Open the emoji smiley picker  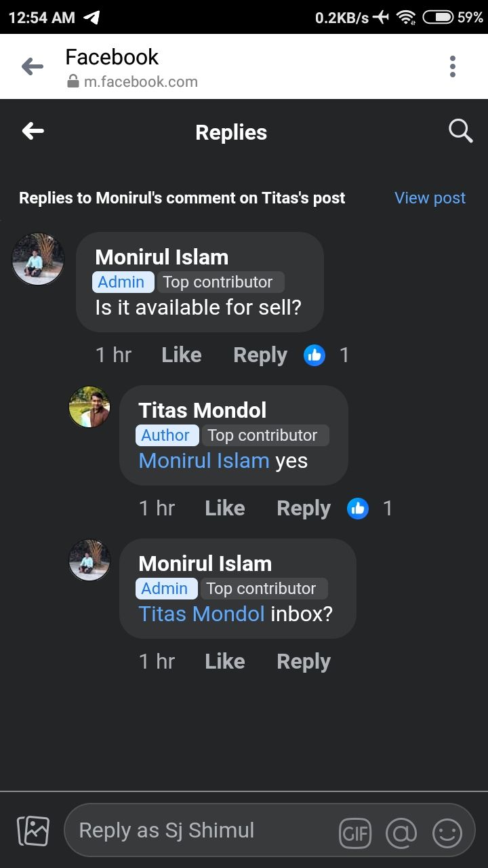click(x=447, y=833)
